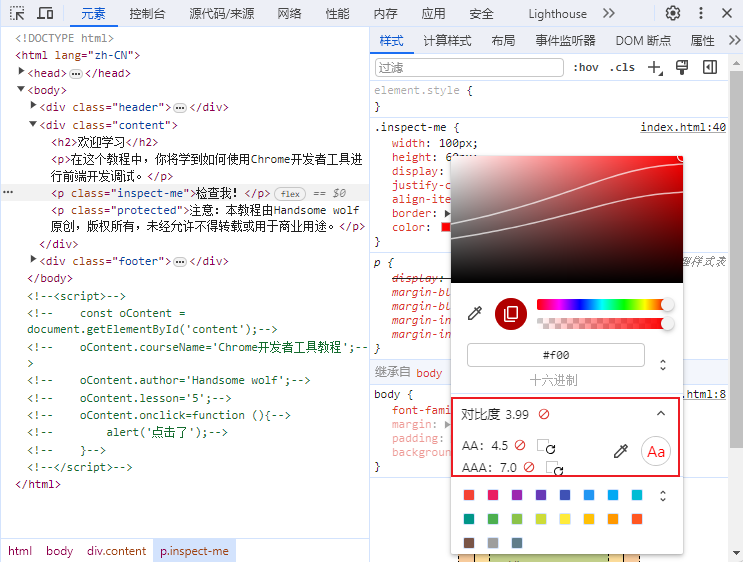Viewport: 743px width, 562px height.
Task: Toggle rendering emulation paintbrush icon
Action: tap(682, 68)
